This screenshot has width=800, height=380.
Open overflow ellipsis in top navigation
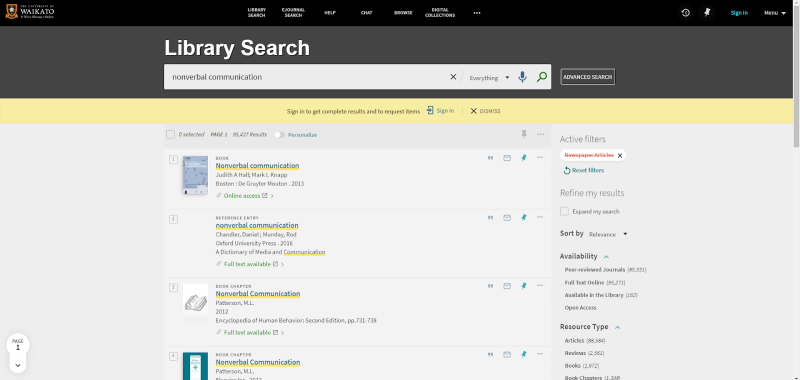click(x=477, y=13)
